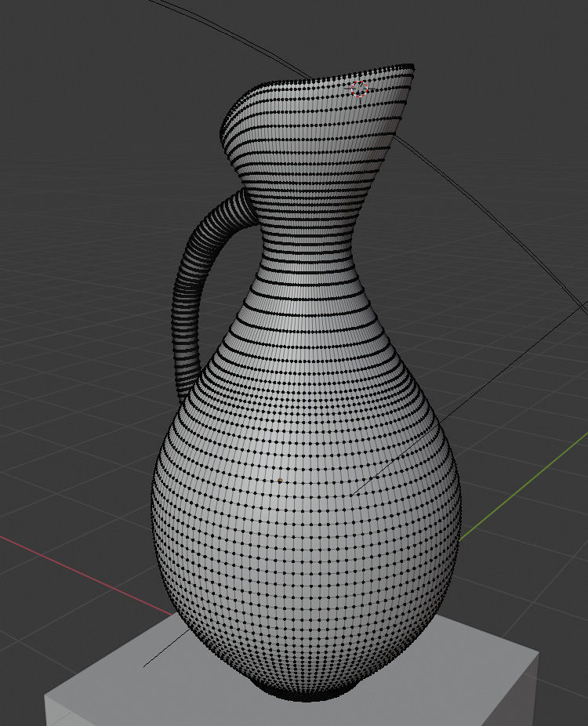
Task: Click the red-white 3D cursor on jug spout
Action: [x=359, y=89]
